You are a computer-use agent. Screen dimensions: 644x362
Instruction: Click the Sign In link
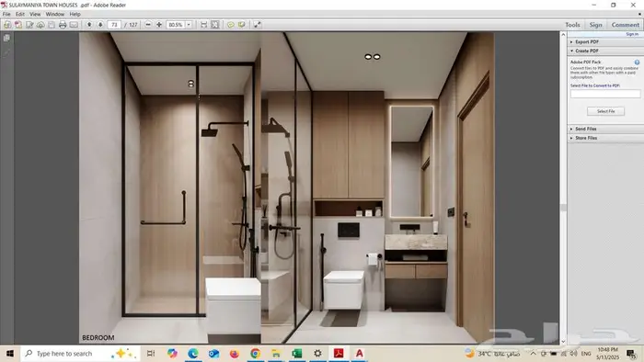pyautogui.click(x=632, y=34)
